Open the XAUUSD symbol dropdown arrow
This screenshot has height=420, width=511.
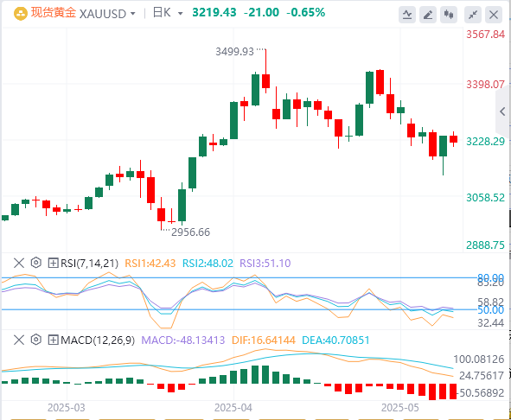(132, 14)
